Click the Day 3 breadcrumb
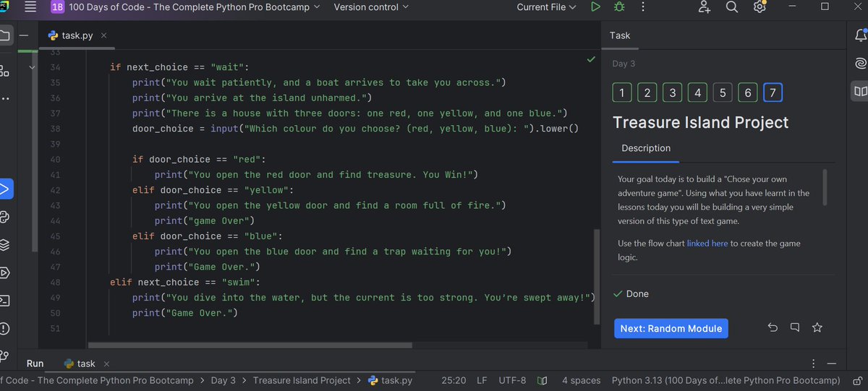 (x=224, y=380)
